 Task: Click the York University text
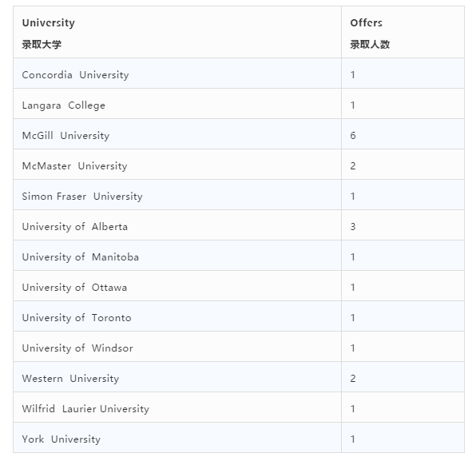pyautogui.click(x=61, y=439)
